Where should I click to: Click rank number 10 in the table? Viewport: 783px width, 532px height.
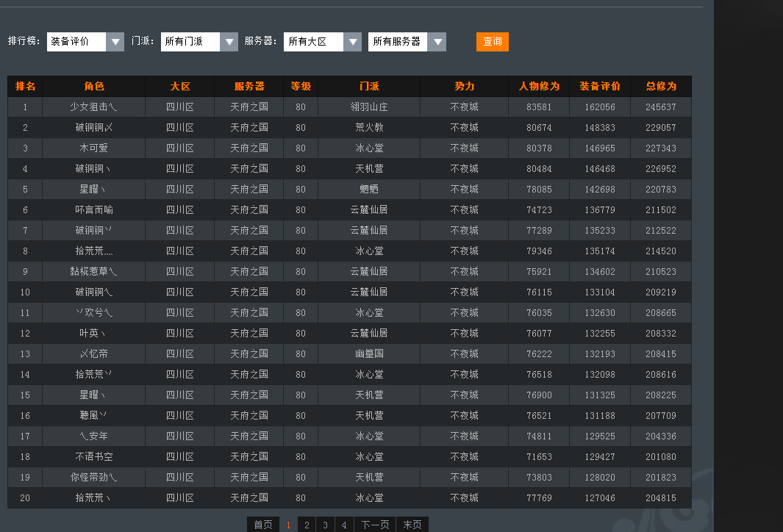pos(25,292)
